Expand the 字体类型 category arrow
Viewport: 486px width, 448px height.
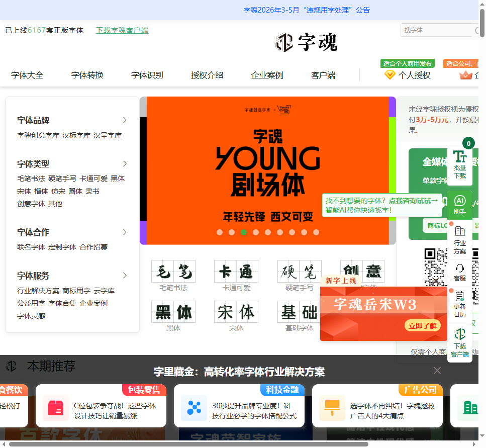tap(125, 164)
